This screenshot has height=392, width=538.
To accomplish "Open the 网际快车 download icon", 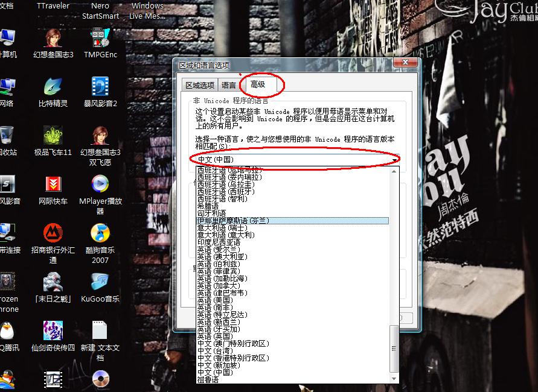I will [x=53, y=186].
